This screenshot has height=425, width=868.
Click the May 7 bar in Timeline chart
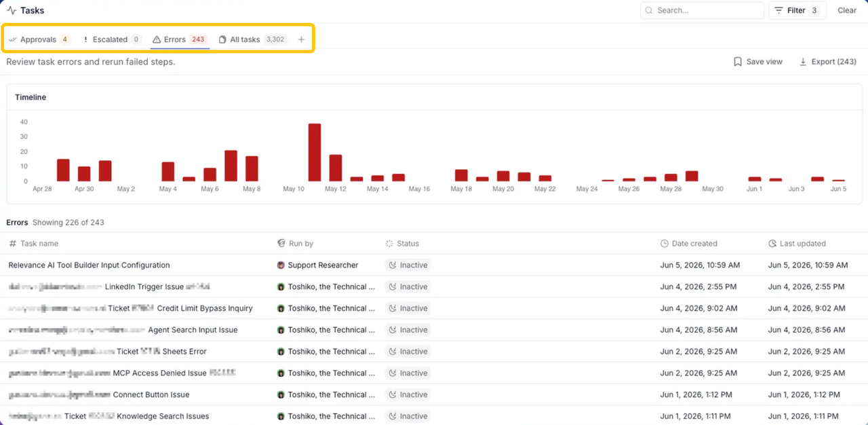click(x=231, y=166)
